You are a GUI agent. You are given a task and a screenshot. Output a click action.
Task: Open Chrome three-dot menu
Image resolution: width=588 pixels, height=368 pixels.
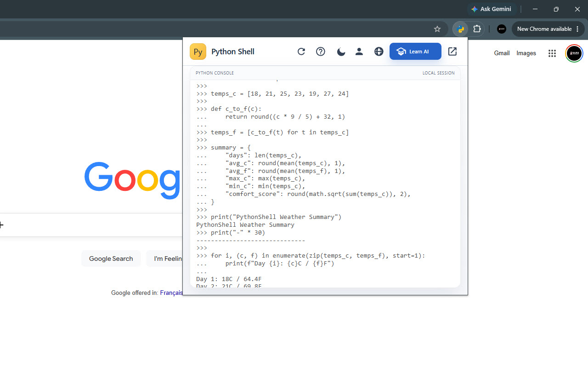[x=578, y=29]
